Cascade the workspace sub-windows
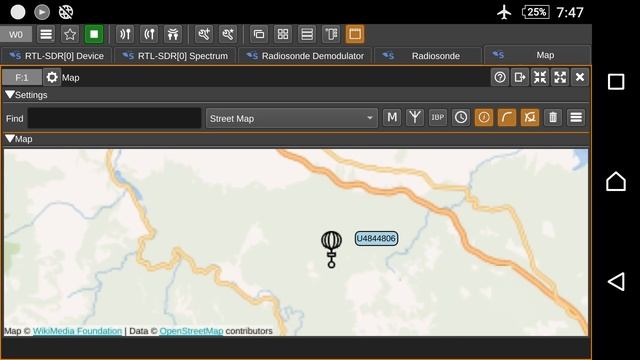This screenshot has width=640, height=360. 259,34
